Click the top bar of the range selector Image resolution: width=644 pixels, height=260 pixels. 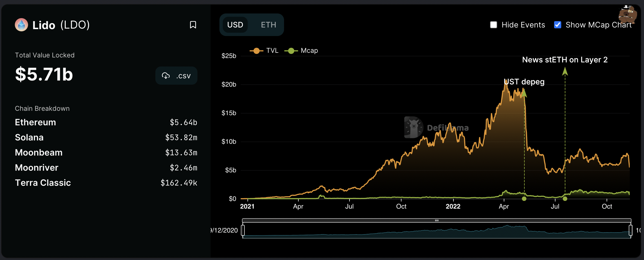click(437, 220)
